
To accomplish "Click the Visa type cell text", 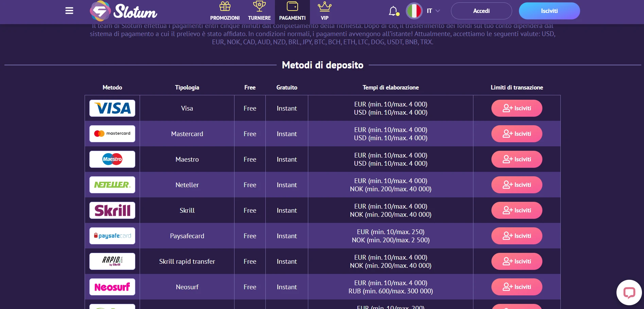I will [187, 108].
